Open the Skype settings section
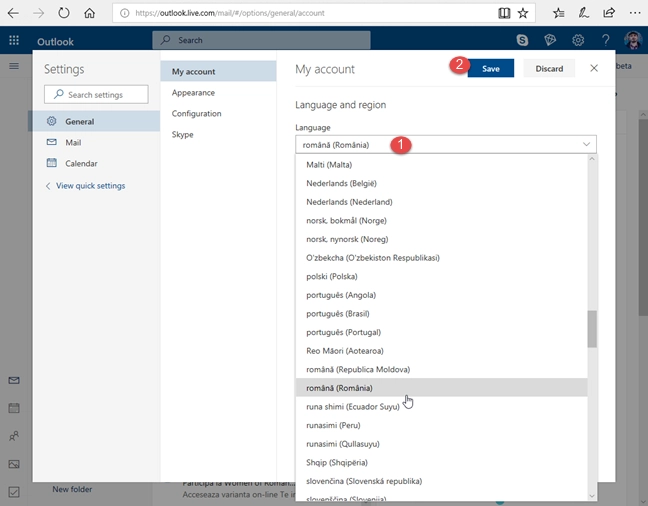648x506 pixels. point(218,134)
